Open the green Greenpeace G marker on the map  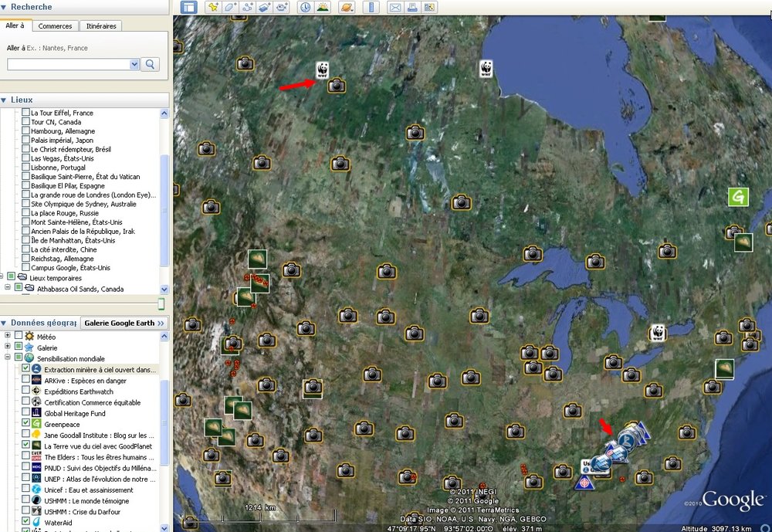pyautogui.click(x=738, y=197)
